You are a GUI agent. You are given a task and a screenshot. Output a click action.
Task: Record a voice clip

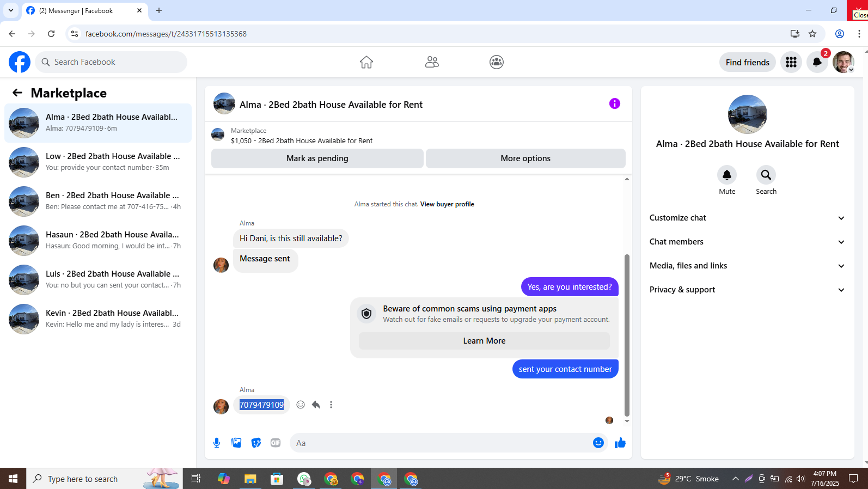point(217,443)
